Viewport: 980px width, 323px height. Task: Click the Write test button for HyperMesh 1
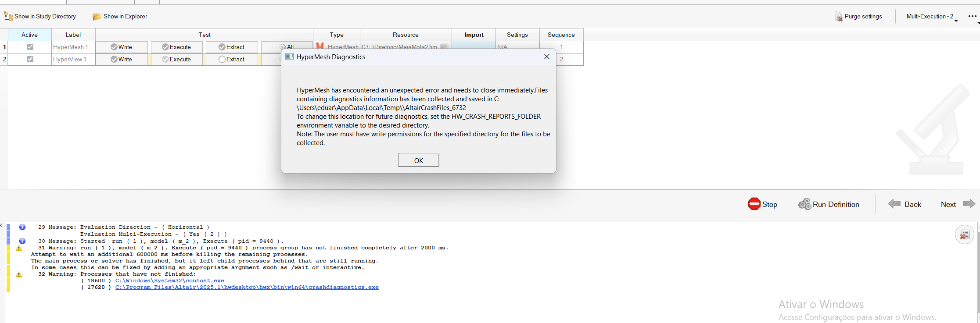(122, 47)
